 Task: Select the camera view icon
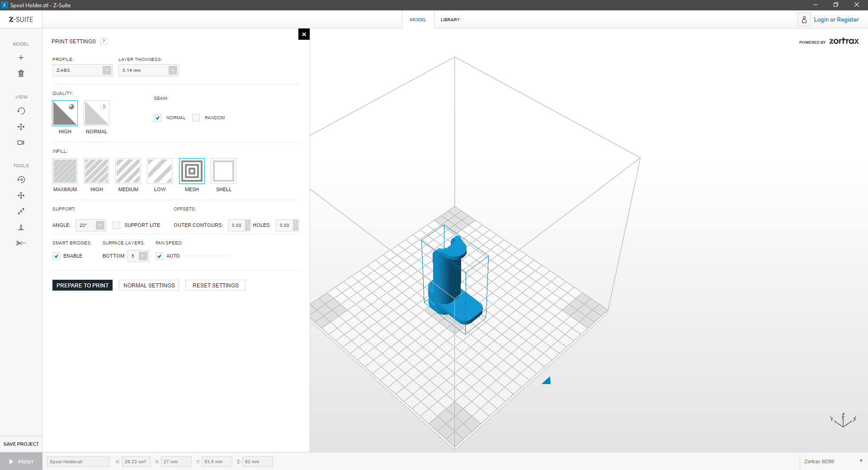tap(21, 143)
